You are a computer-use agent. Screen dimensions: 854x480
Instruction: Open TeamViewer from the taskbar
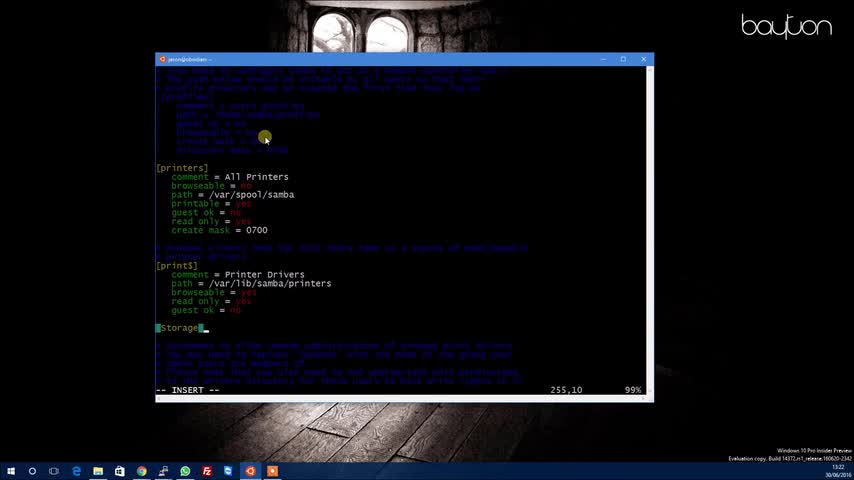point(228,471)
